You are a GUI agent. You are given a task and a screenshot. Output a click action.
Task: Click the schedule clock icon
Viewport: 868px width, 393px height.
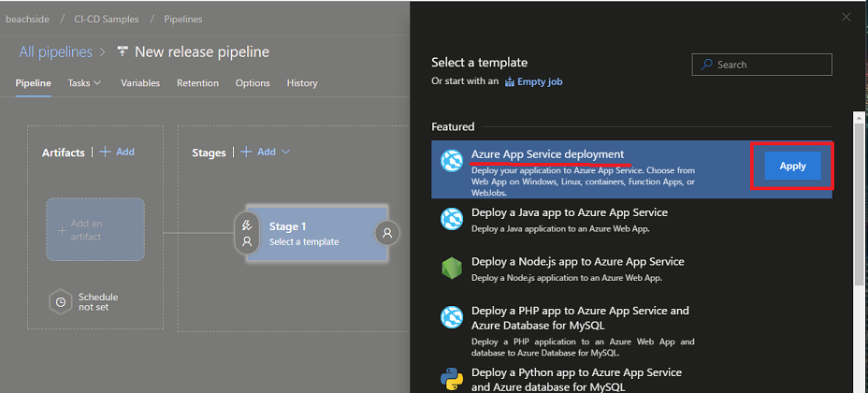click(x=61, y=302)
